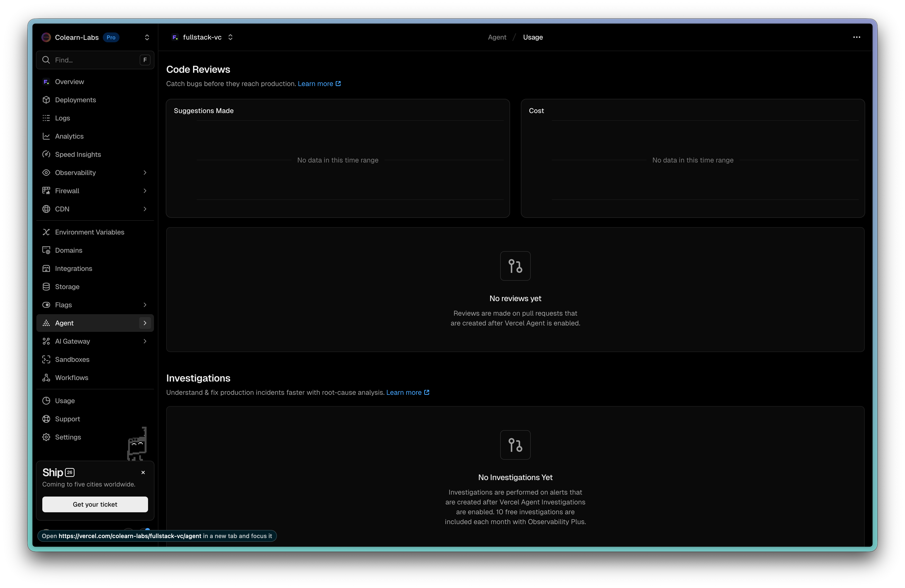The height and width of the screenshot is (588, 905).
Task: Click the Firewall icon in sidebar
Action: pos(46,191)
